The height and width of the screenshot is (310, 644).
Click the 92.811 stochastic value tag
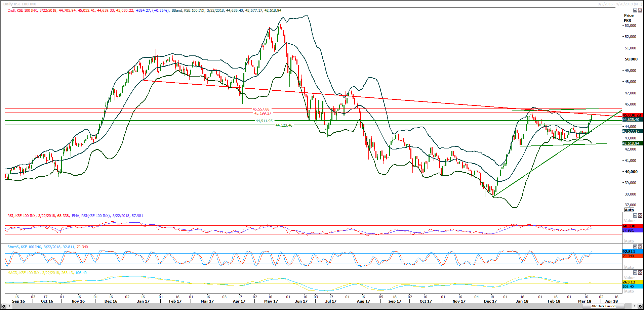click(633, 252)
